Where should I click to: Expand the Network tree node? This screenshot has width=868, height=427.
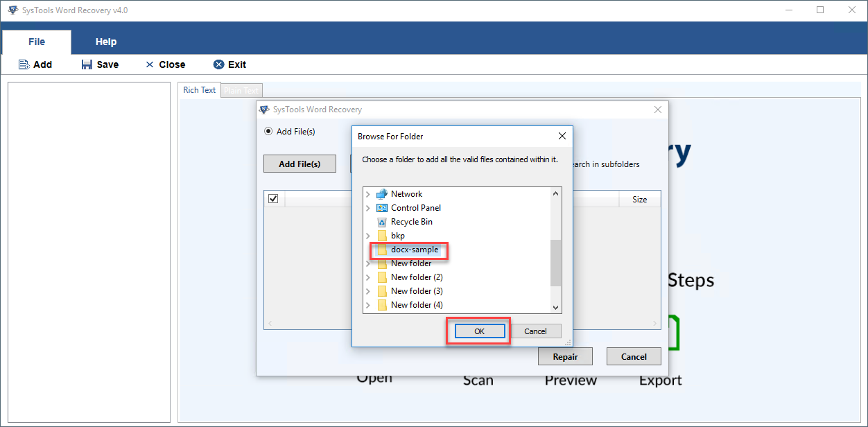click(x=368, y=194)
